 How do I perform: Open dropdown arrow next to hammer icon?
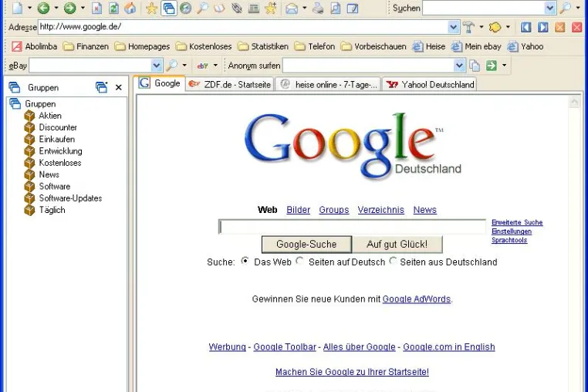click(x=482, y=27)
